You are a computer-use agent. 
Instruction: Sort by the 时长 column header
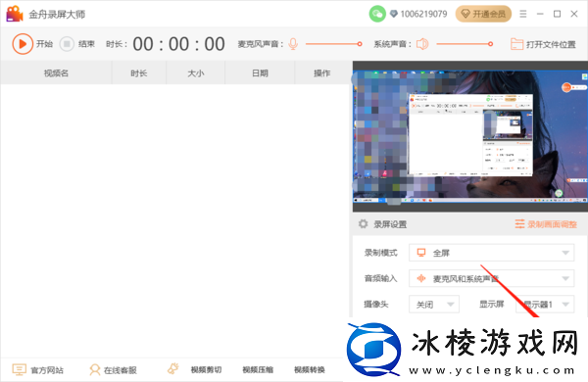(139, 73)
